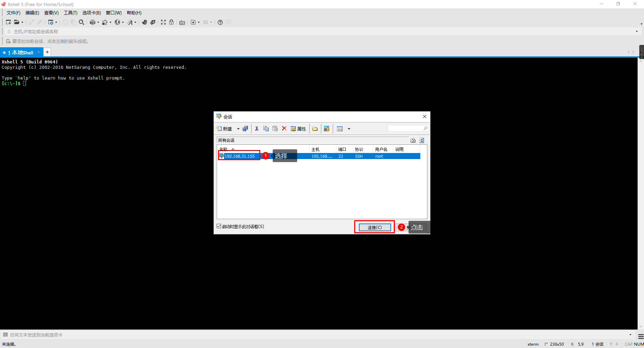The image size is (644, 348).
Task: Click the 属性 properties button in dialog
Action: tap(298, 129)
